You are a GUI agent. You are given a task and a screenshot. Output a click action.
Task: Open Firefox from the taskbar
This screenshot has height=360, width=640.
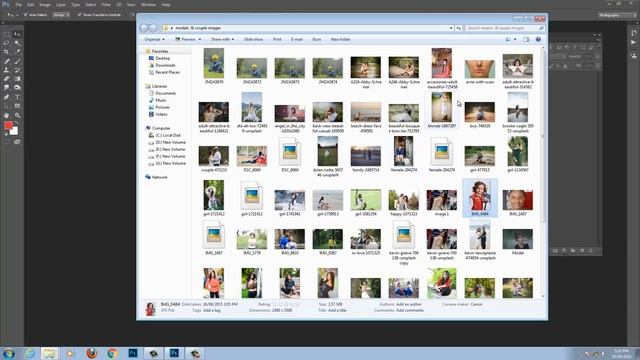91,353
